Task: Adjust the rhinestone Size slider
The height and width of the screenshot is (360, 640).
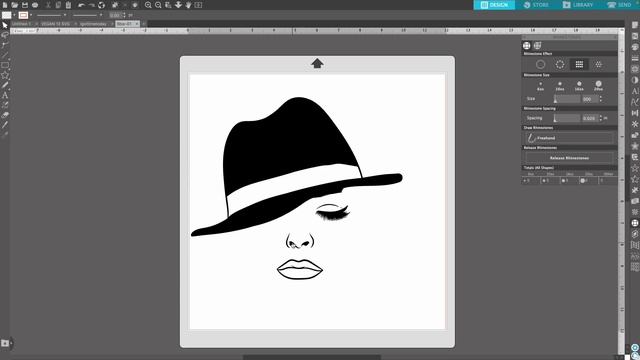Action: click(567, 99)
